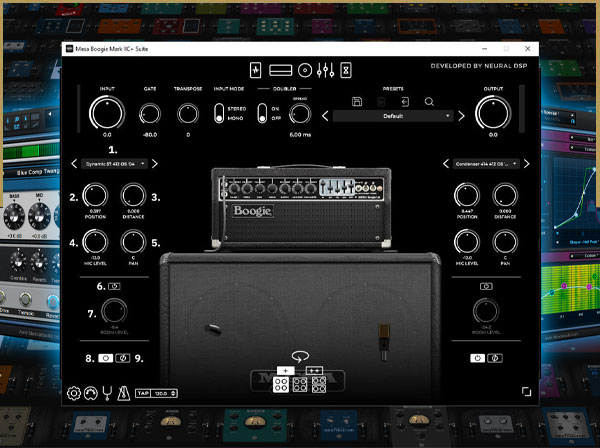Select the first highlighted 4x12 cabinet icon

[281, 384]
